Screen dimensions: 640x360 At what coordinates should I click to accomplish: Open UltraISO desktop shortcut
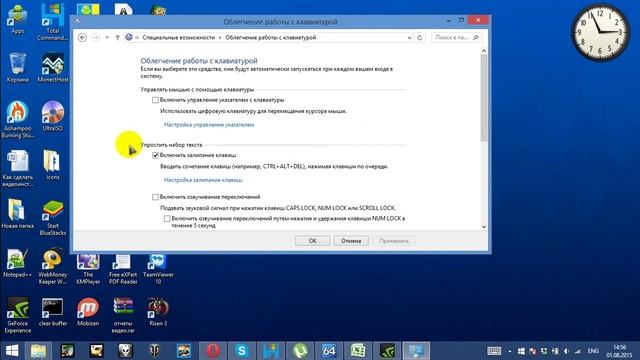53,116
